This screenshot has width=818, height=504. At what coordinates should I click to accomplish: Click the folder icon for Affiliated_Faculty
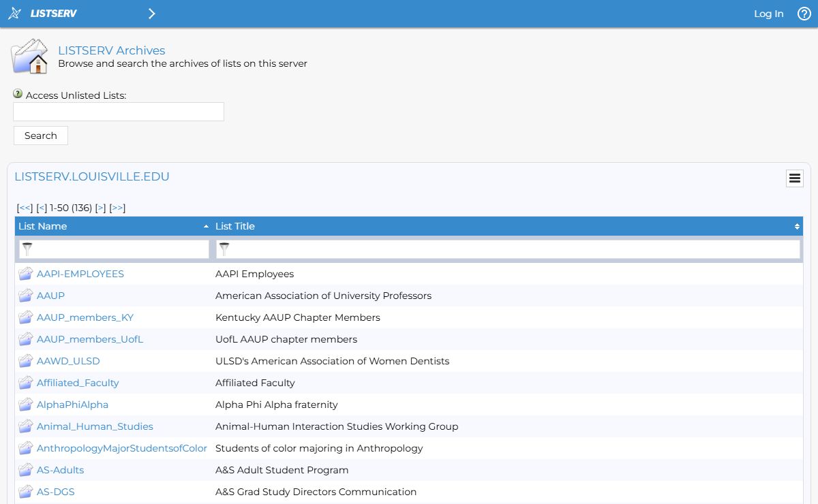click(26, 383)
